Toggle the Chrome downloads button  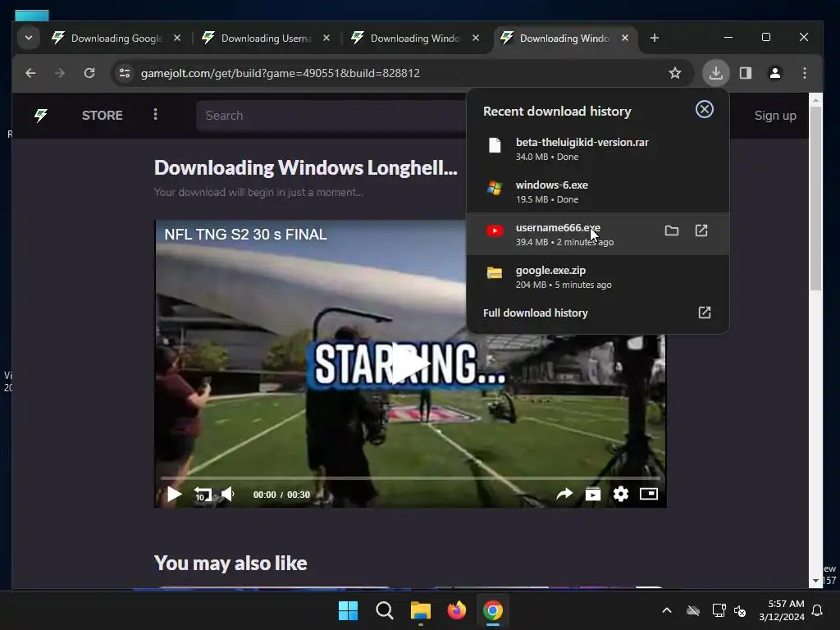[715, 73]
